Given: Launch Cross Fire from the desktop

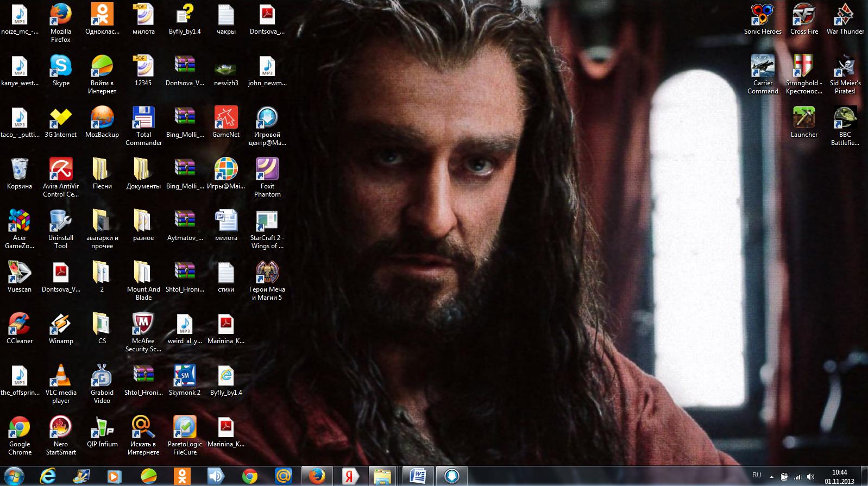Looking at the screenshot, I should 804,20.
